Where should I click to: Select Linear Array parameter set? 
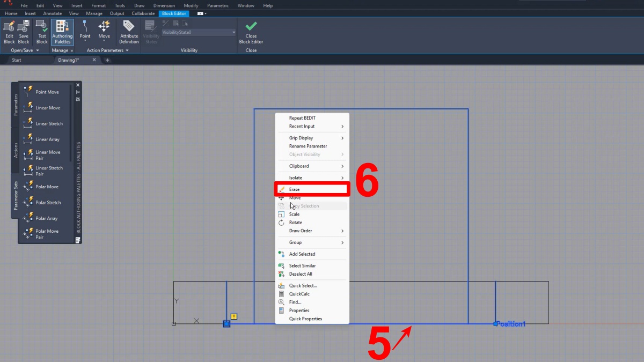tap(47, 139)
